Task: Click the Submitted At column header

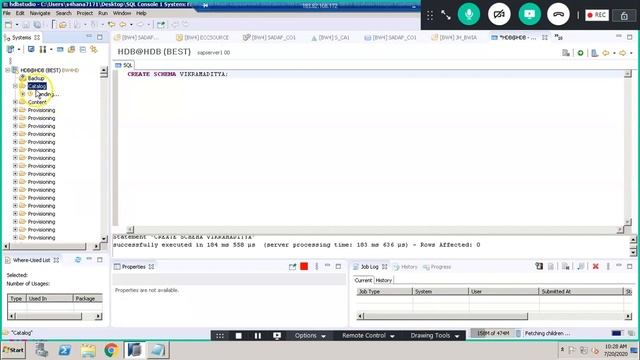Action: (581, 291)
